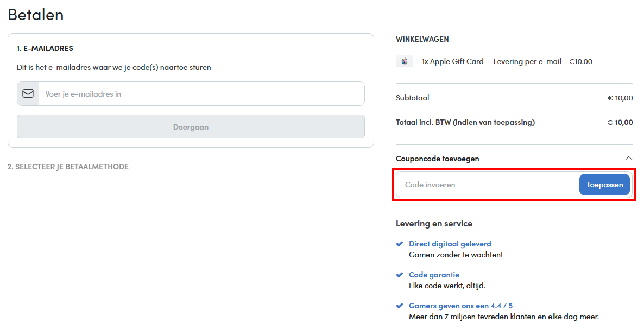This screenshot has width=644, height=329.
Task: Click the 1. E-mailadres step heading
Action: pyautogui.click(x=45, y=48)
